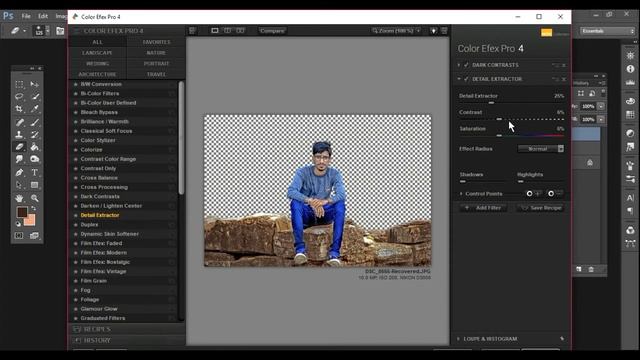The image size is (640, 360).
Task: Click the Compare button
Action: [272, 31]
